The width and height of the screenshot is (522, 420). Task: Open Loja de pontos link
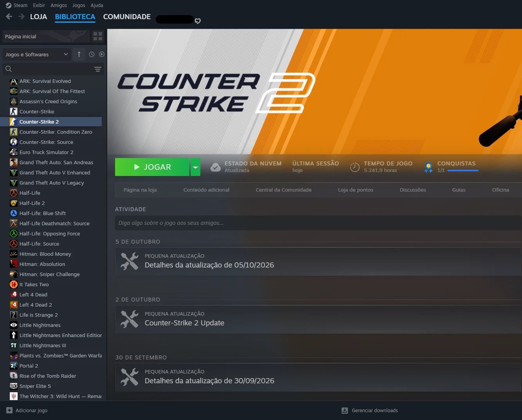(356, 190)
